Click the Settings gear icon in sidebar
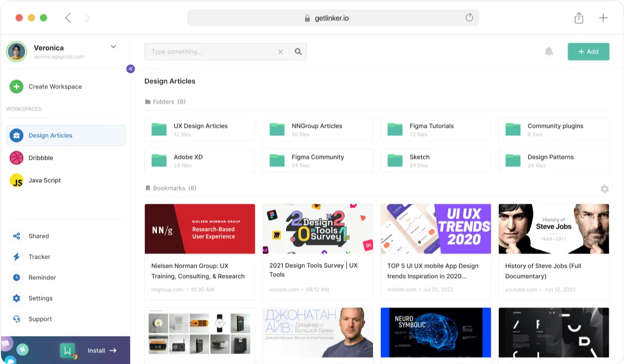Viewport: 624px width, 364px height. tap(17, 298)
